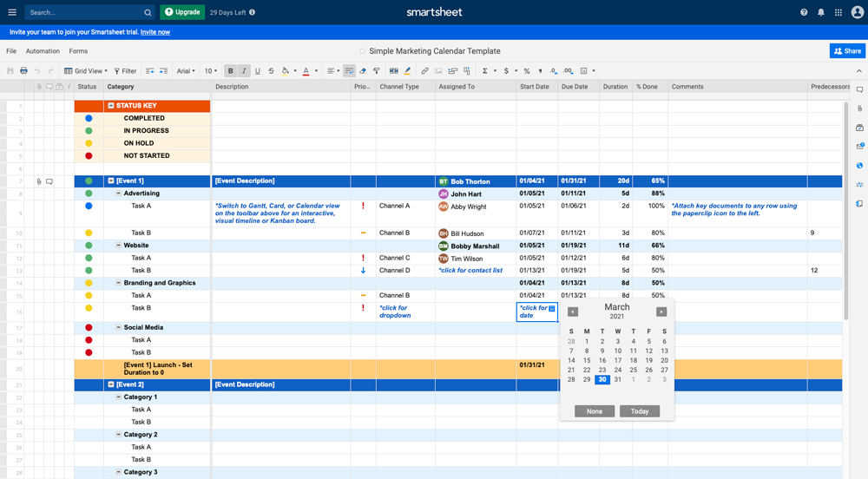Viewport: 868px width, 479px height.
Task: Click the Start Date column header
Action: (x=537, y=87)
